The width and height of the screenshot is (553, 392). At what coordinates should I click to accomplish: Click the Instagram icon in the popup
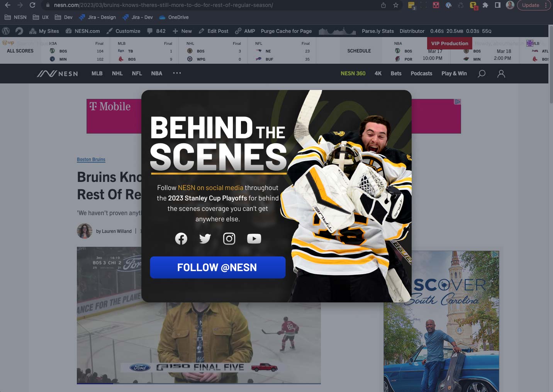tap(229, 239)
